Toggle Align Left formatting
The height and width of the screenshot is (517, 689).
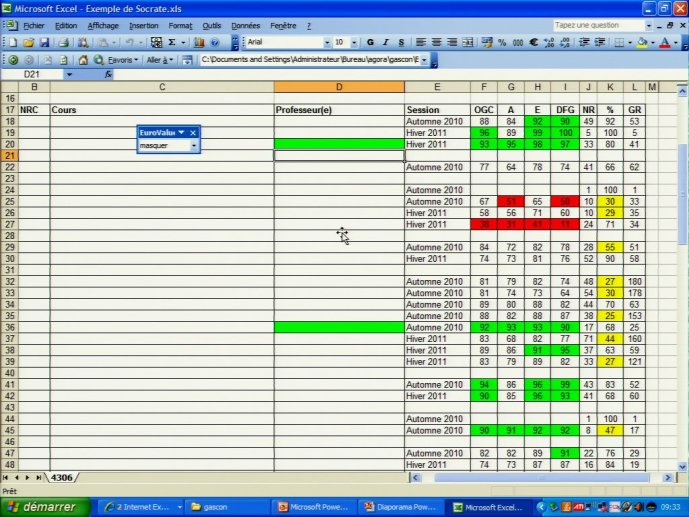pyautogui.click(x=421, y=43)
